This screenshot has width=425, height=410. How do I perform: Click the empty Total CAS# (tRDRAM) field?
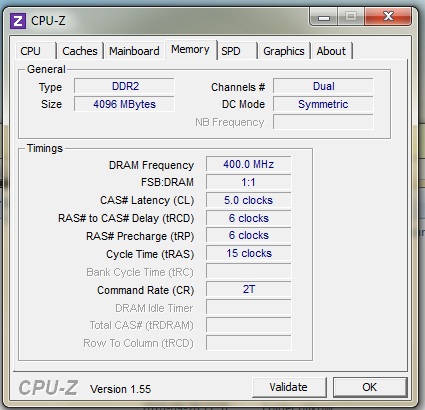249,325
